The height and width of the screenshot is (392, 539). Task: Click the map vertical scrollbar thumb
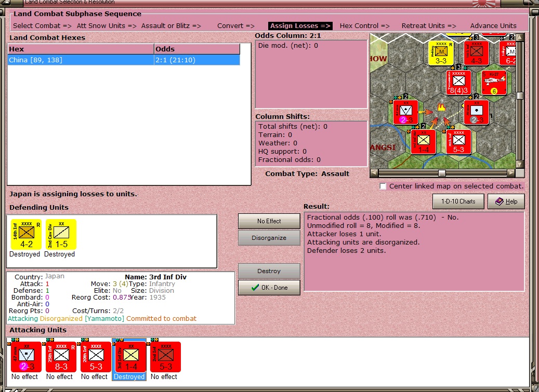(520, 96)
